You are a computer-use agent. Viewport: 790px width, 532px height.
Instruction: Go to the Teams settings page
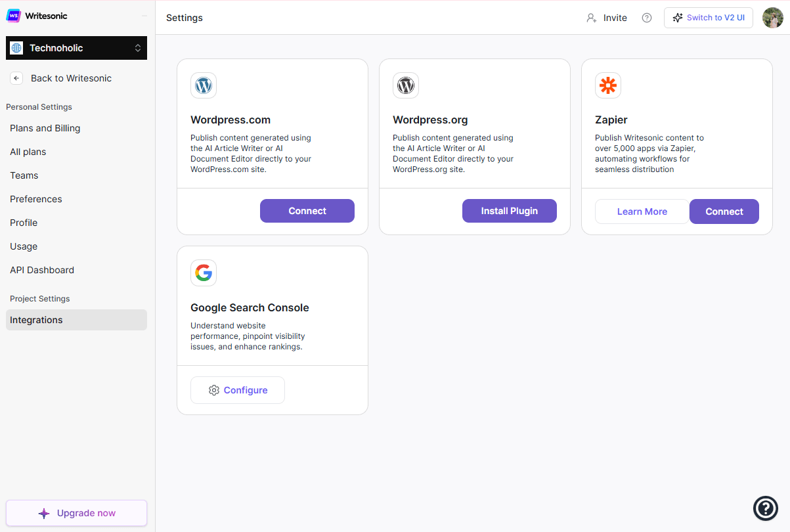tap(24, 175)
